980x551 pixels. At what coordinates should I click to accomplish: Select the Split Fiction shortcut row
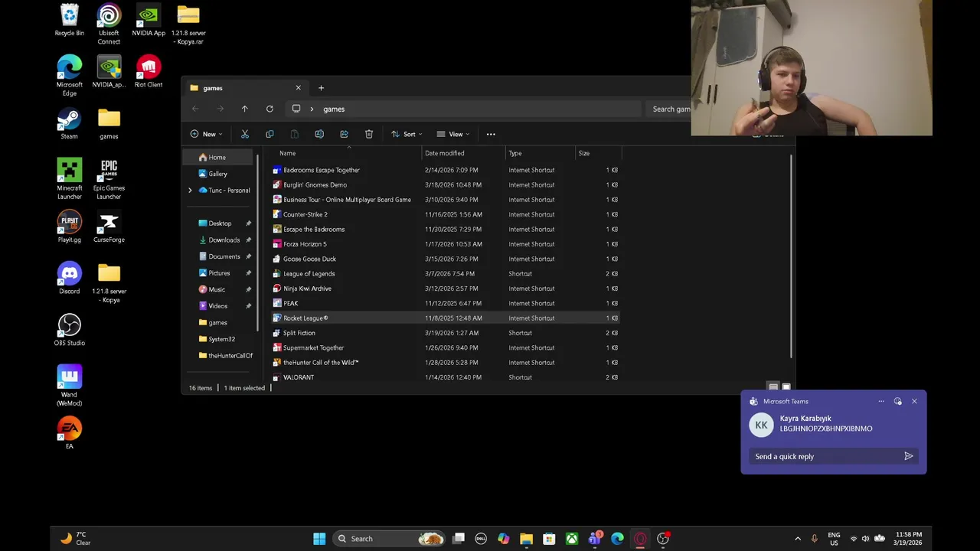coord(446,333)
